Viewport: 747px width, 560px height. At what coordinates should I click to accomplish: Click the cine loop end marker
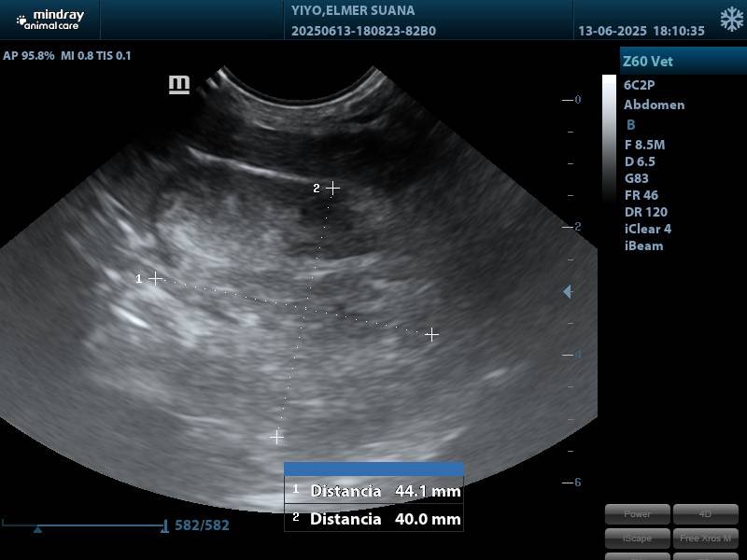click(x=165, y=526)
